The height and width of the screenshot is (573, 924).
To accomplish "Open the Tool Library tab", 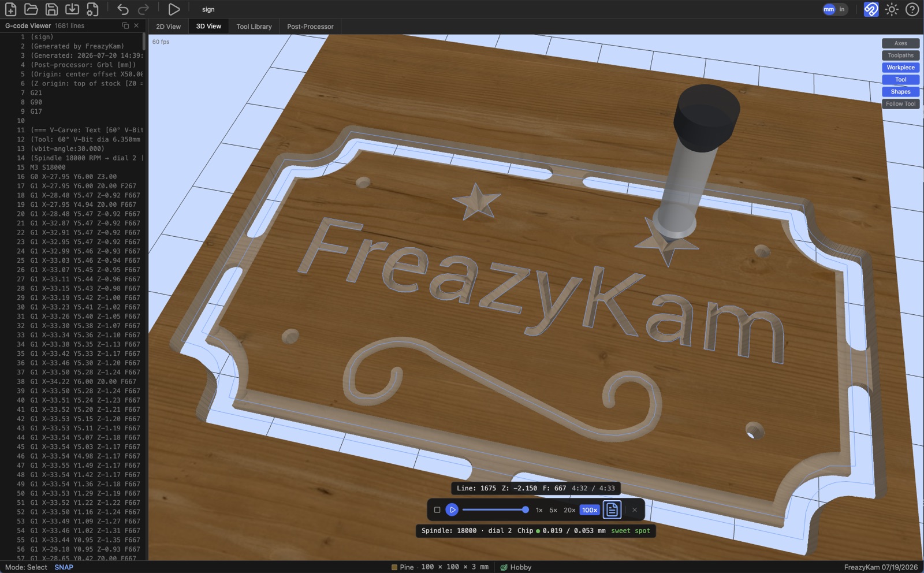I will [x=254, y=27].
